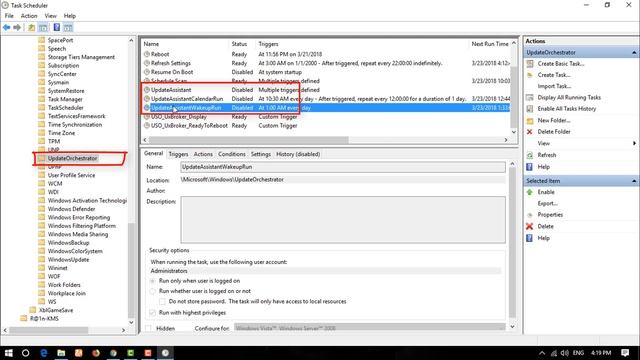This screenshot has width=640, height=360.
Task: Open the Action menu
Action: click(x=29, y=16)
